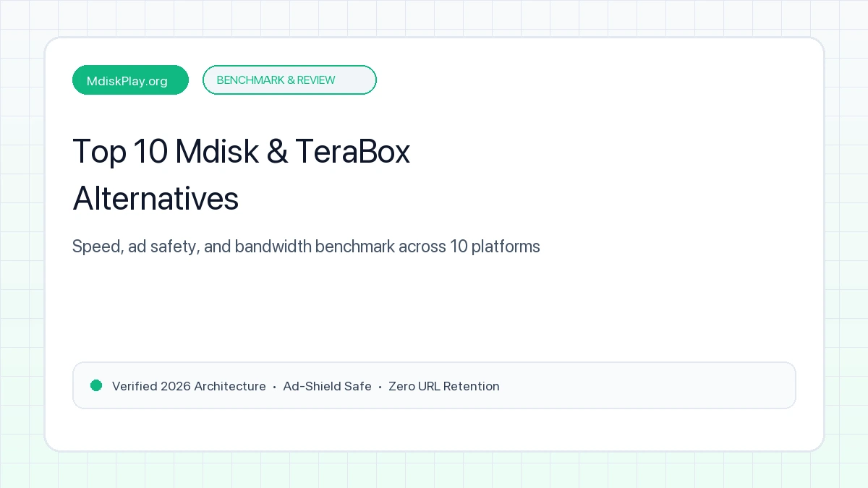Click the BENCHMARK & REVIEW tag

[289, 80]
